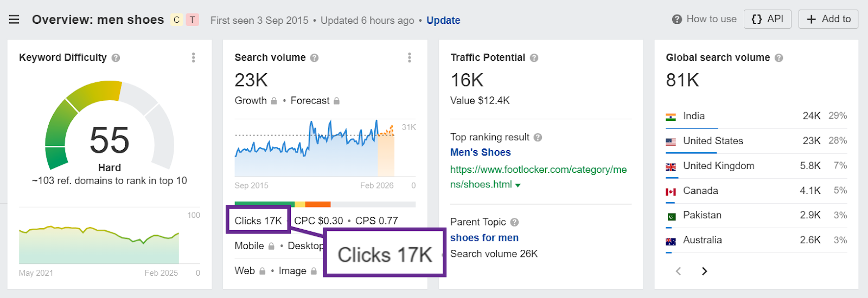Viewport: 868px width, 298px height.
Task: Click the Web lock icon
Action: pos(262,271)
